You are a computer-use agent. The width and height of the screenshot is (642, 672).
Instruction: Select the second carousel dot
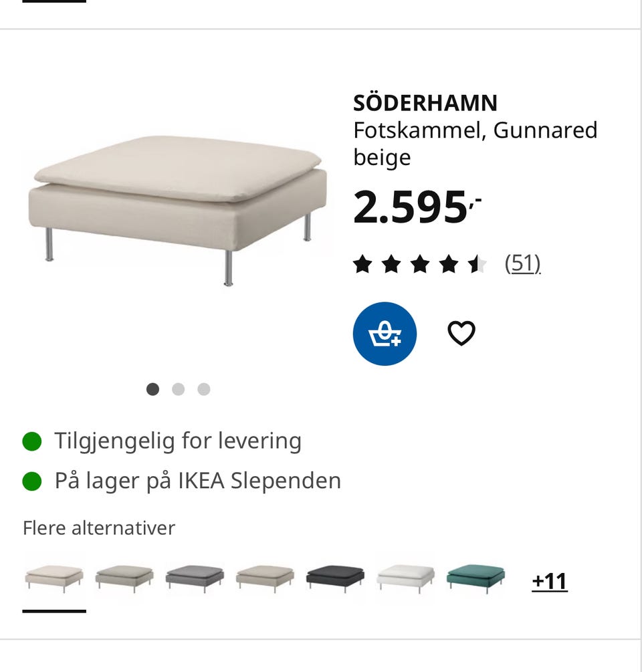tap(178, 388)
